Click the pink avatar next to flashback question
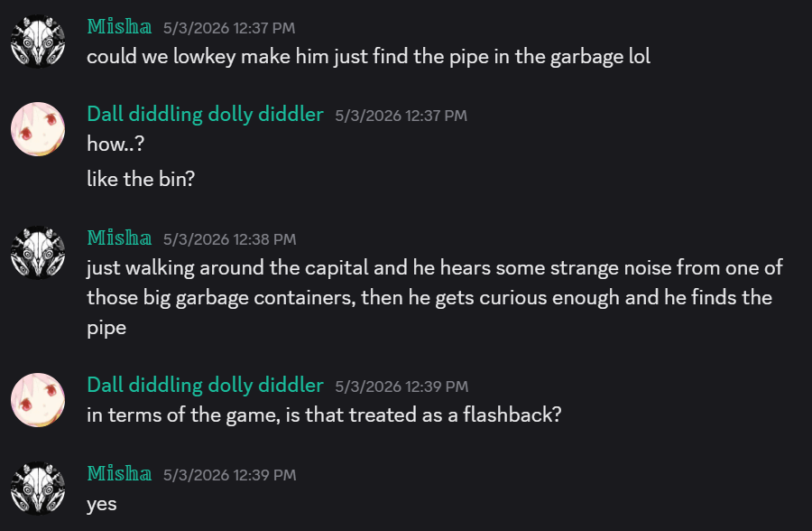 (38, 400)
